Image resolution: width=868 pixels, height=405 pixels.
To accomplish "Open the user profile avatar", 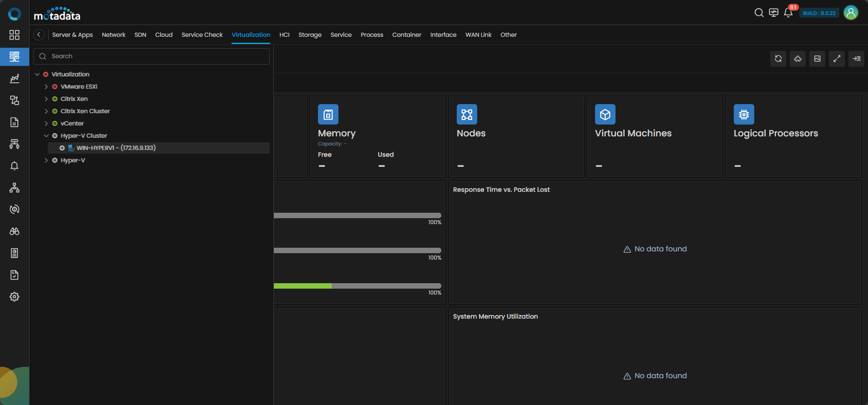I will 851,13.
